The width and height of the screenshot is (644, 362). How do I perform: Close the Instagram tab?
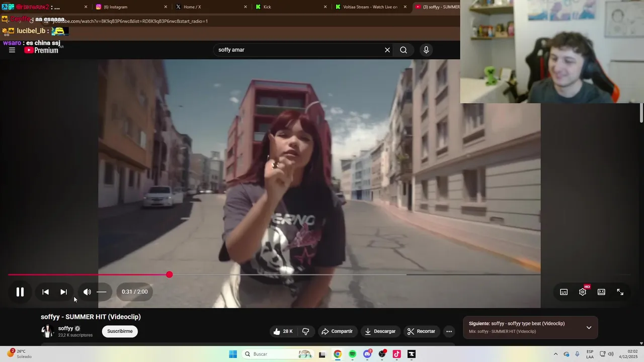(x=166, y=7)
